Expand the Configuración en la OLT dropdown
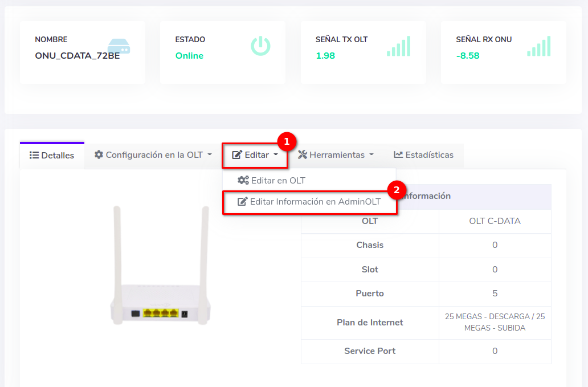This screenshot has height=387, width=588. pyautogui.click(x=153, y=155)
